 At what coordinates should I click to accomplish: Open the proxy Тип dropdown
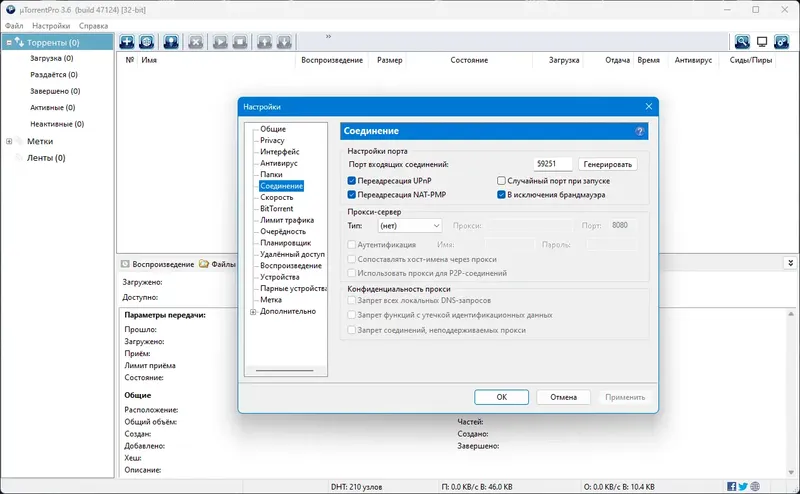(x=410, y=226)
